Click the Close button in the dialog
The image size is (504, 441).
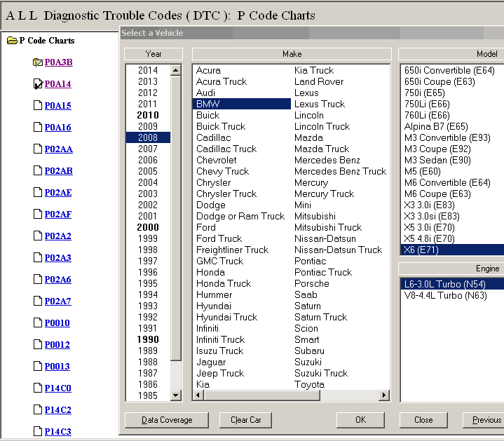[423, 420]
